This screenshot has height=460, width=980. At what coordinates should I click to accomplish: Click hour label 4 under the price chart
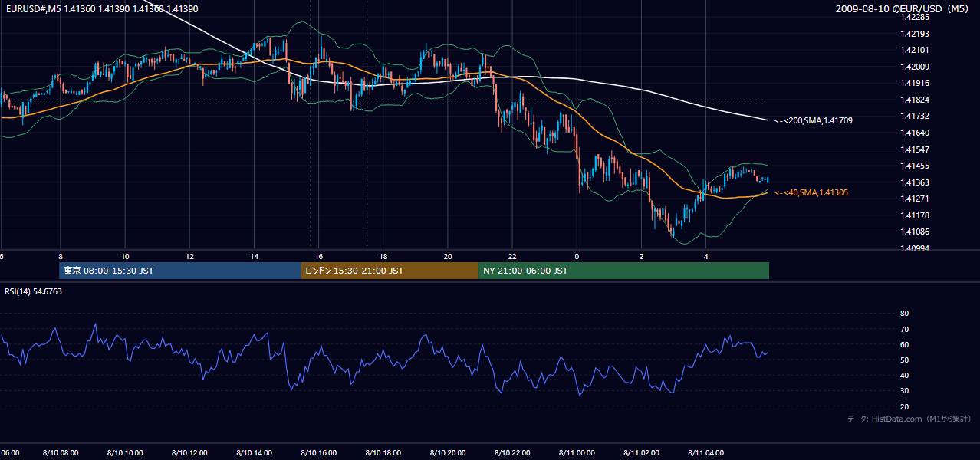coord(706,257)
